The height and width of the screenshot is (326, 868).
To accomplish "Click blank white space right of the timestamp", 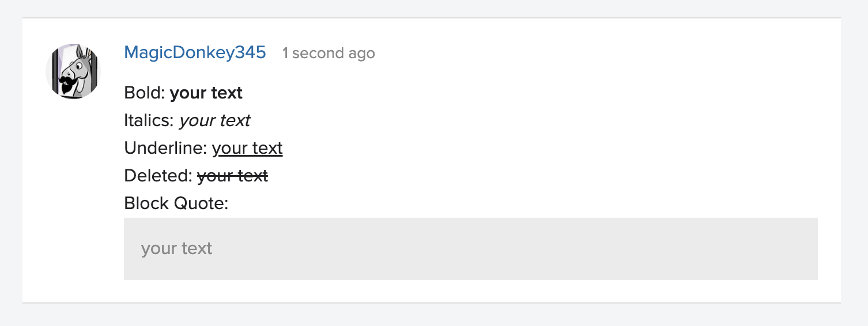I will coord(576,54).
